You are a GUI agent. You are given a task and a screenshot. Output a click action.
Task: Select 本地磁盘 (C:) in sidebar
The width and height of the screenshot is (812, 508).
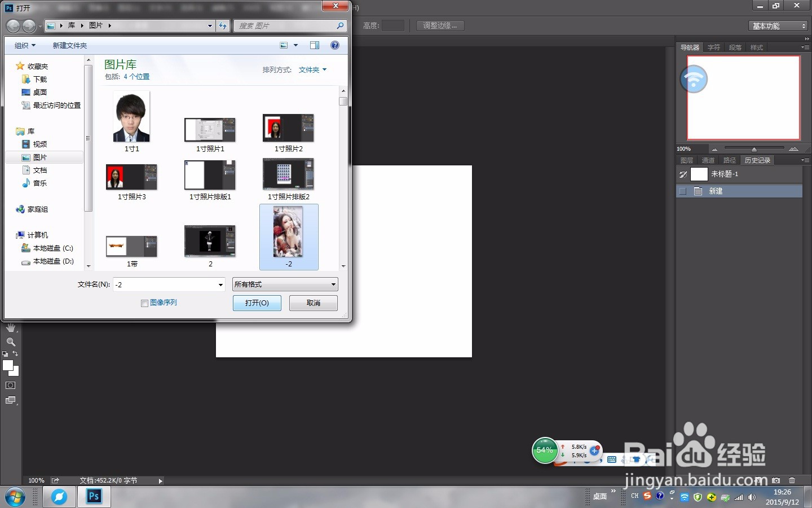click(x=53, y=248)
